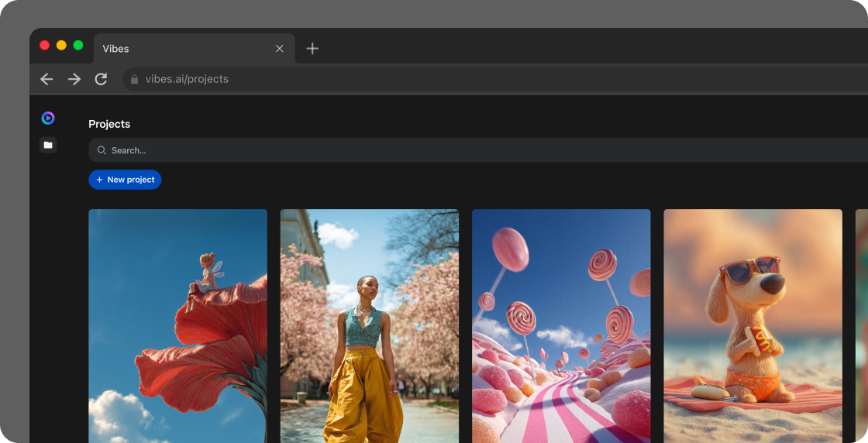
Task: Create a new project
Action: 125,180
